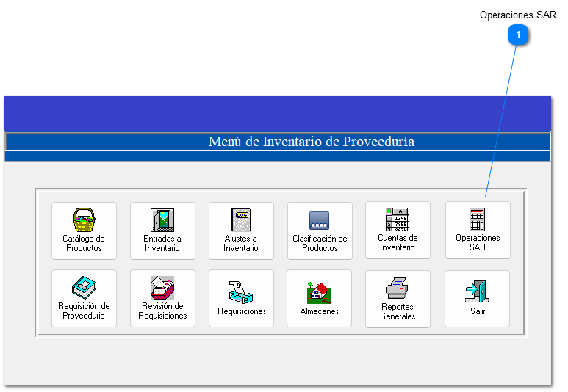Screen dimensions: 568x392
Task: Click the Salir exit door icon
Action: tap(478, 291)
